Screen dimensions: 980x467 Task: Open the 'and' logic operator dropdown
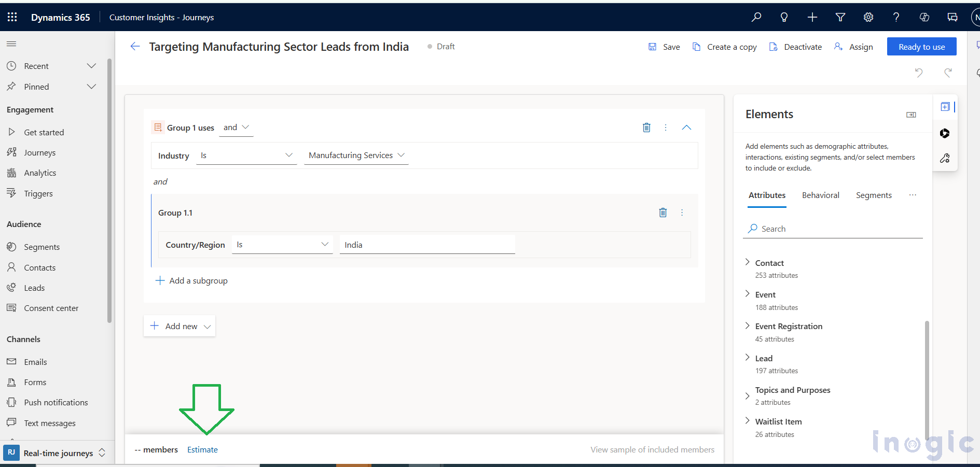coord(236,127)
